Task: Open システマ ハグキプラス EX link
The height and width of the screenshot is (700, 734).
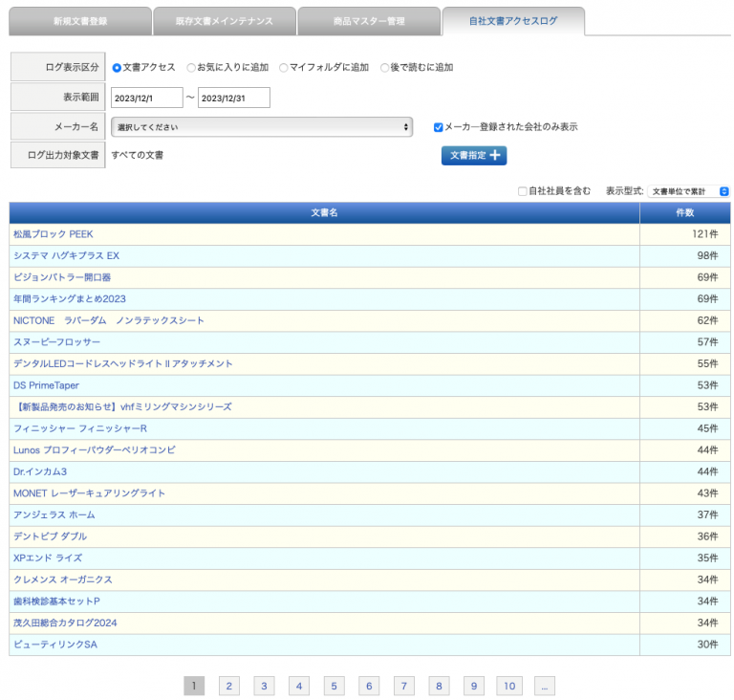Action: (x=66, y=256)
